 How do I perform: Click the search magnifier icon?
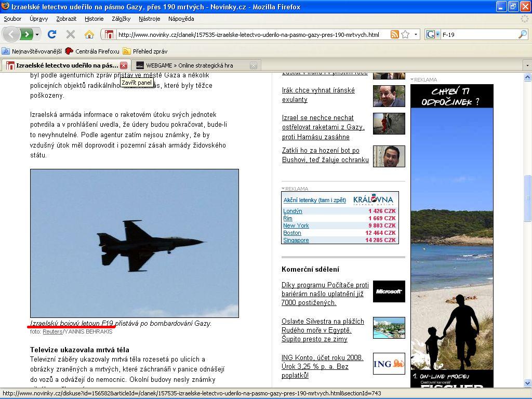click(x=523, y=34)
